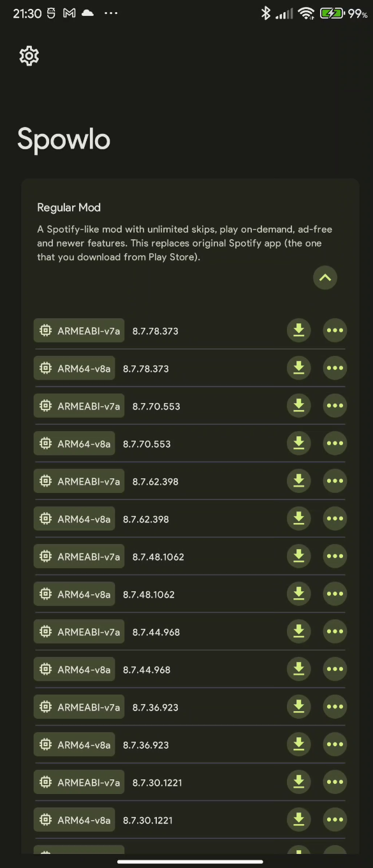Download ARMEABI-v7a version 8.7.70.553

(x=298, y=406)
